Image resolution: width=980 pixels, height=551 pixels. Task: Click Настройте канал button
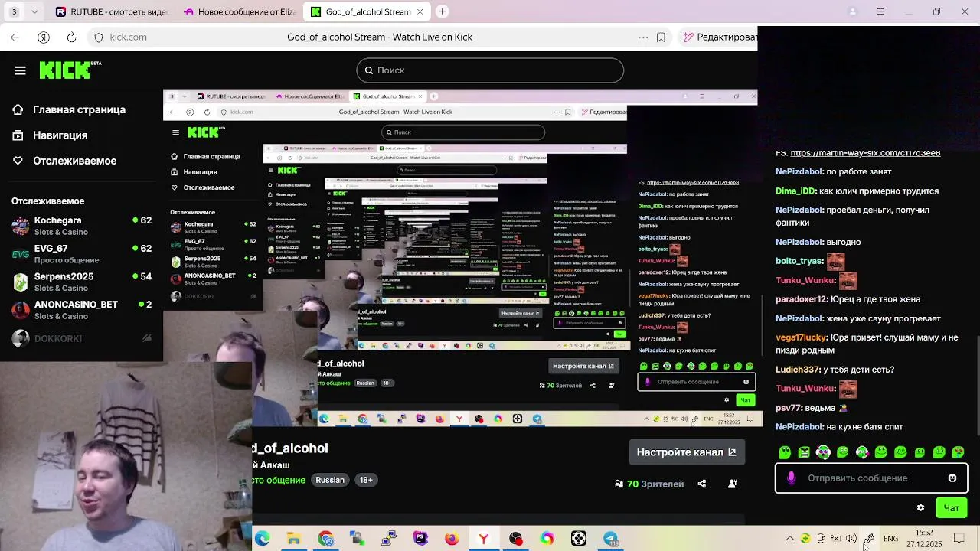point(686,452)
